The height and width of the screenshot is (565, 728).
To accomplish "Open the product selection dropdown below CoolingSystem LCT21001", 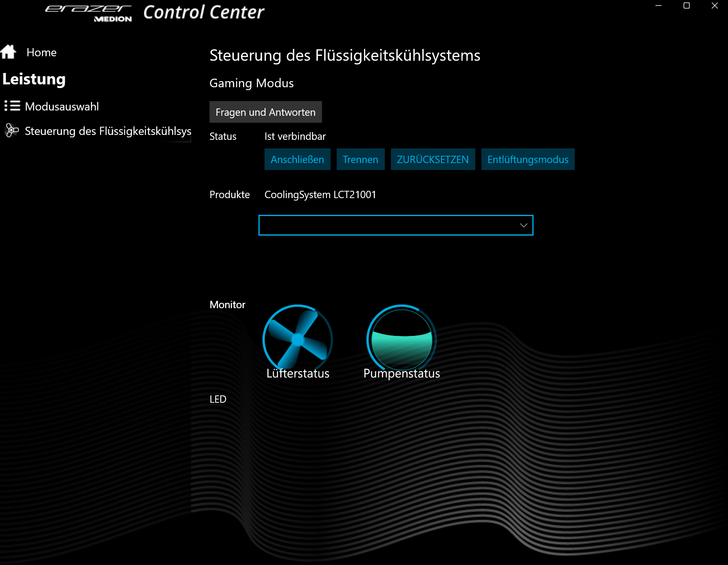I will tap(395, 225).
